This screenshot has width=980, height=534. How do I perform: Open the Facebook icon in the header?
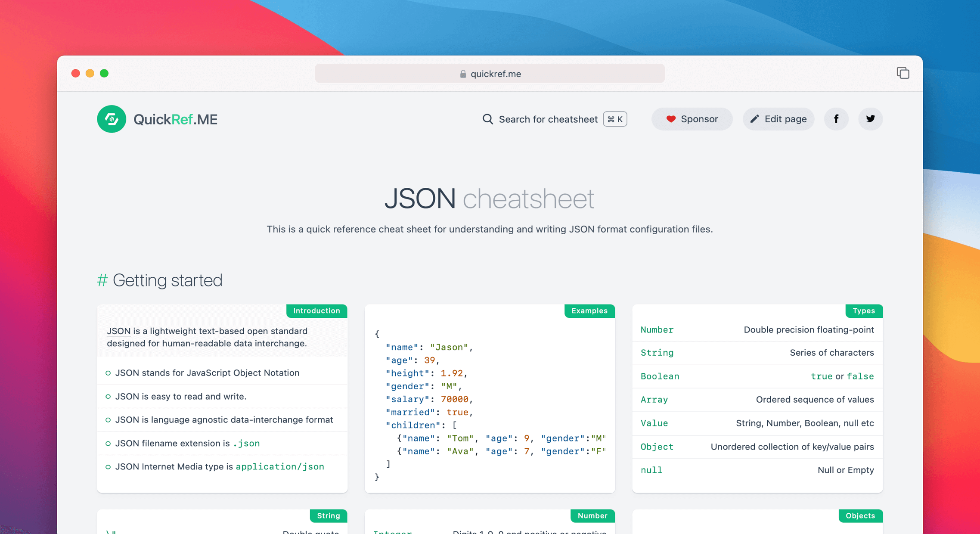click(836, 119)
